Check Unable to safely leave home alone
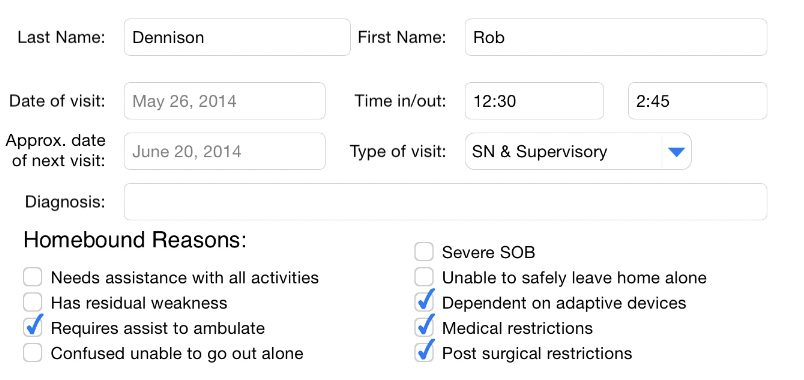The width and height of the screenshot is (804, 380). pos(424,277)
